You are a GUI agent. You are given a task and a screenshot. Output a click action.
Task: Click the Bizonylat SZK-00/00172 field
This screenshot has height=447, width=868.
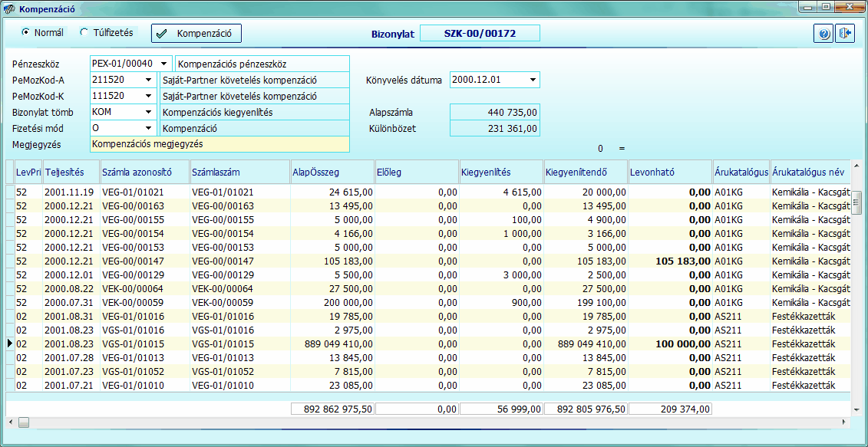point(480,33)
